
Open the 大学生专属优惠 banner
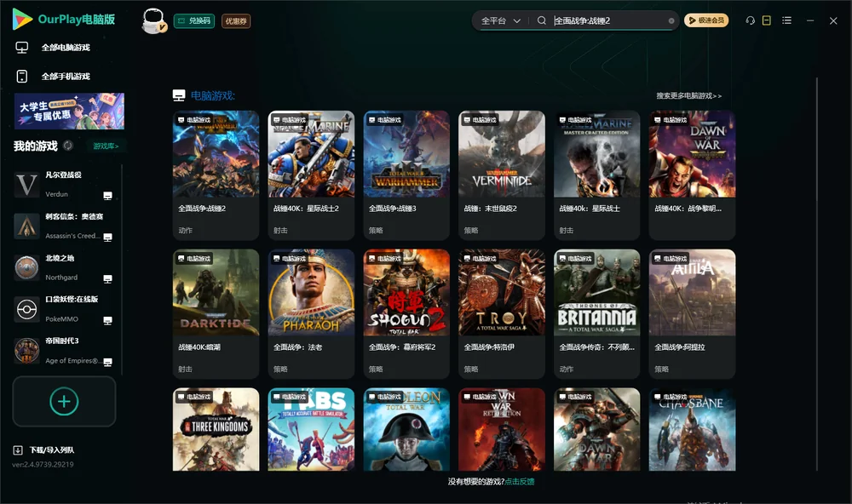pyautogui.click(x=69, y=112)
